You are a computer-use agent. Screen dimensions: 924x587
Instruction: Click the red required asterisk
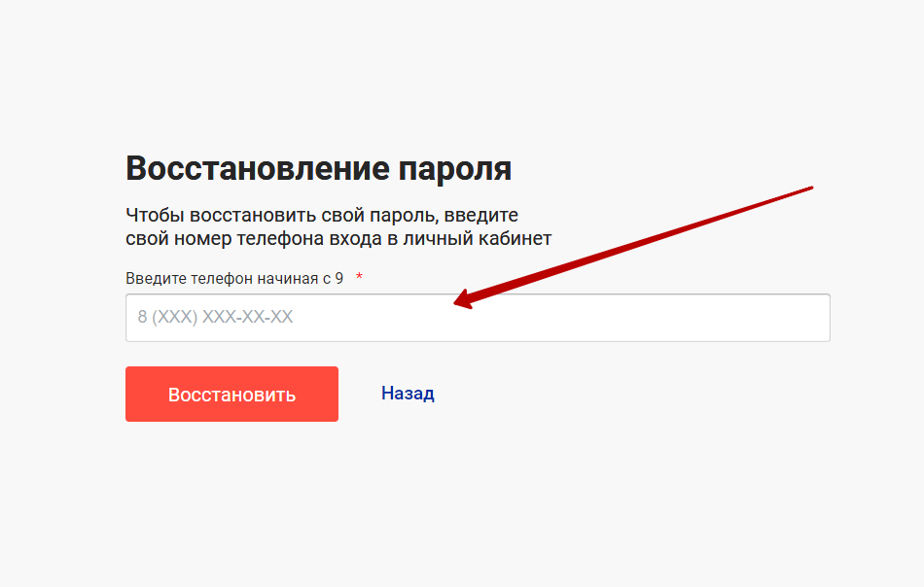coord(359,278)
